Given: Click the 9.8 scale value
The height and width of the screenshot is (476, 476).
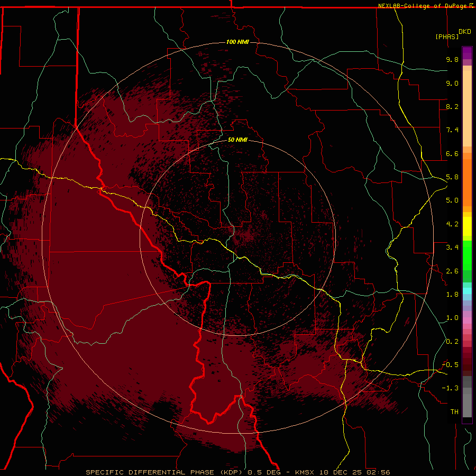Looking at the screenshot, I should [x=452, y=59].
